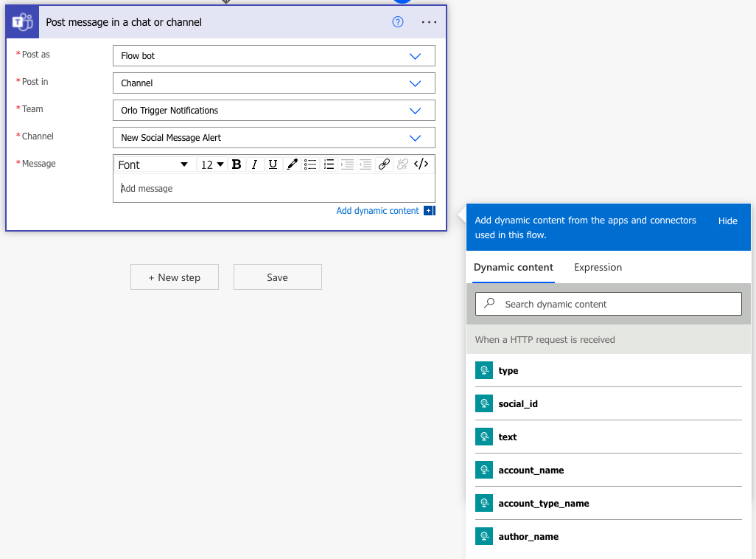This screenshot has width=756, height=559.
Task: Switch to the Expression tab
Action: [x=598, y=267]
